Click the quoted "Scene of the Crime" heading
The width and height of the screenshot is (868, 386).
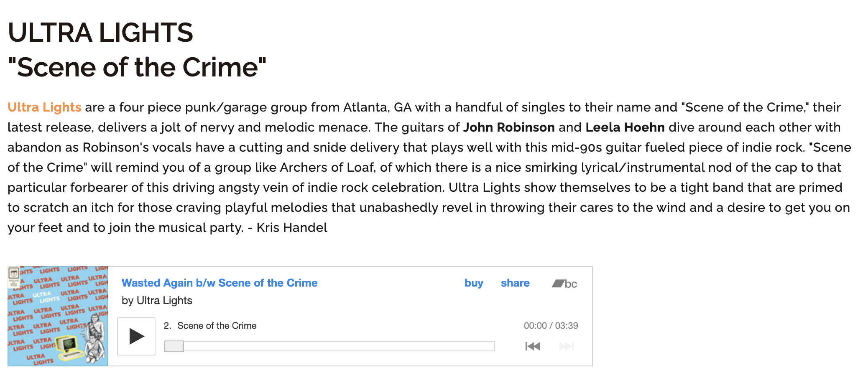137,67
